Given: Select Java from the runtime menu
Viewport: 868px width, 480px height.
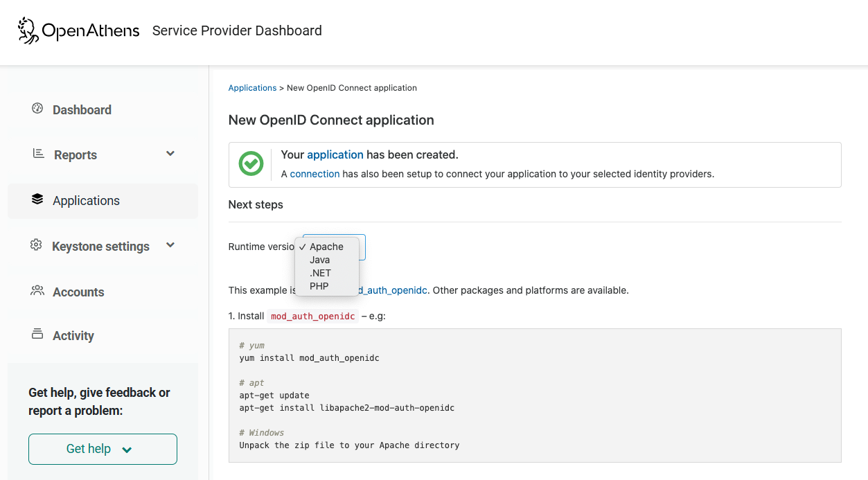Looking at the screenshot, I should click(x=319, y=260).
